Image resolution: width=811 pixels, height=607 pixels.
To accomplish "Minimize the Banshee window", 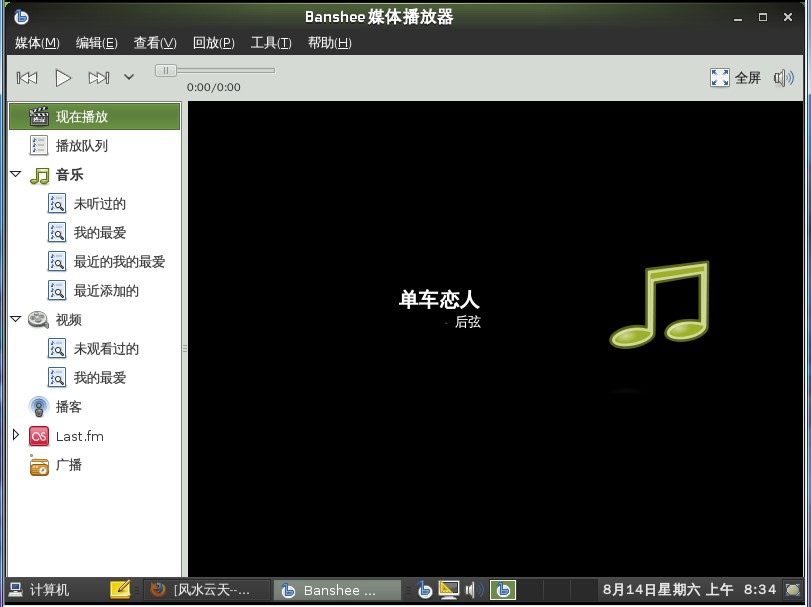I will click(x=738, y=18).
